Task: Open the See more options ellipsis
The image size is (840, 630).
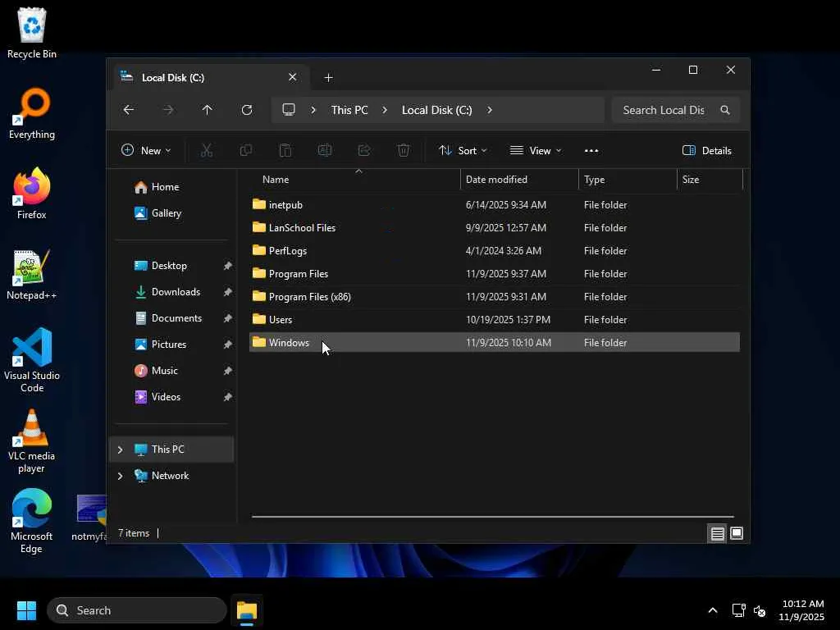Action: pos(591,150)
